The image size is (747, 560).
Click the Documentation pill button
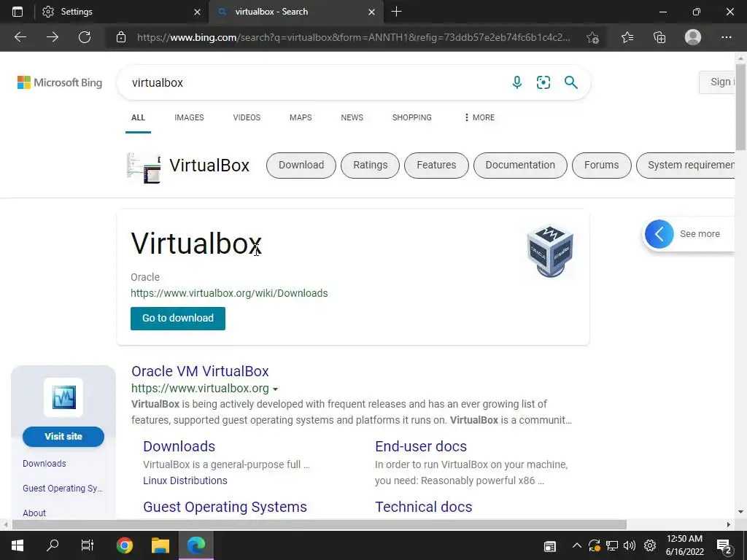point(520,166)
